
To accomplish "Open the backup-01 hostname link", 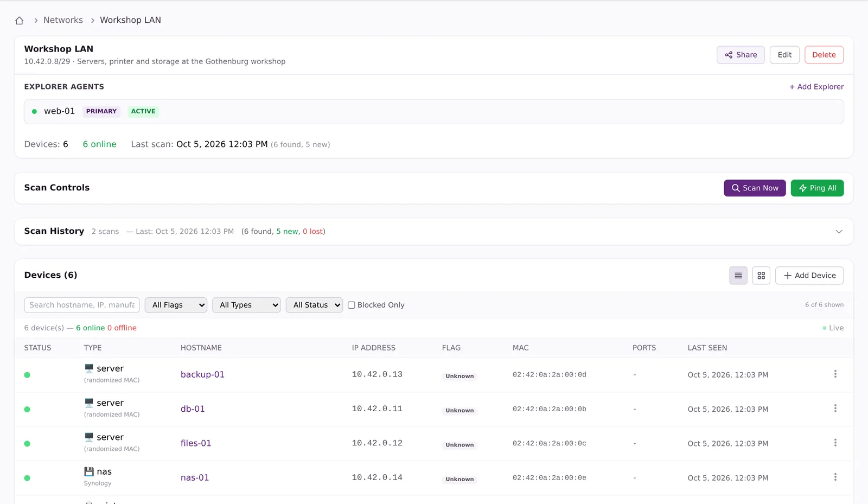I will point(202,374).
